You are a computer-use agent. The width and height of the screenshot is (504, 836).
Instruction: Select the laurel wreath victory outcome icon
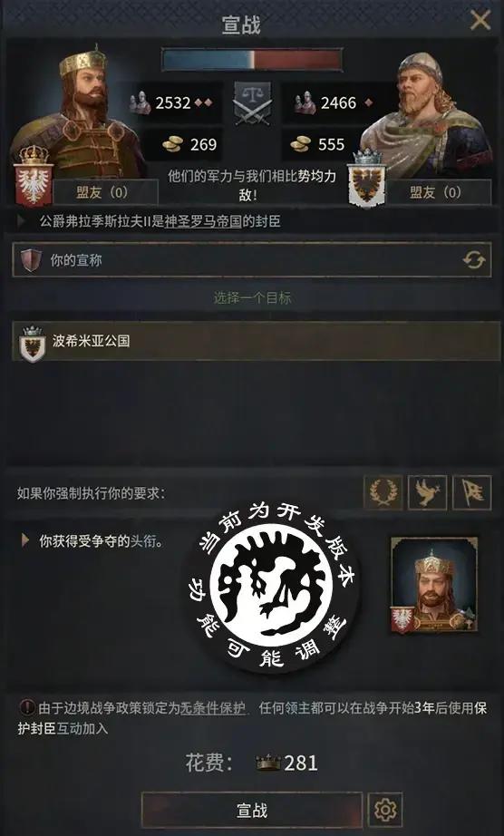point(383,492)
